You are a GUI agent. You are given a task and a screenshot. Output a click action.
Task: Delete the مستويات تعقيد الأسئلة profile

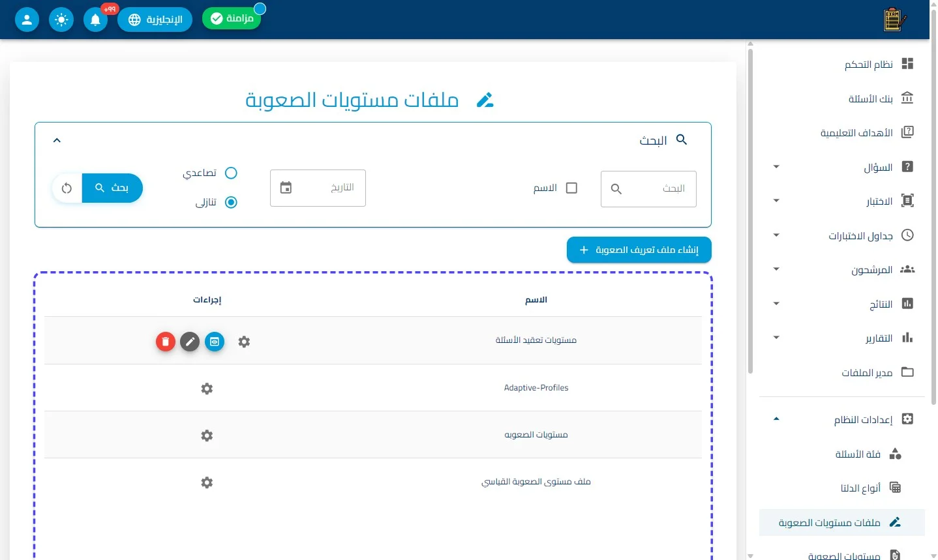166,342
